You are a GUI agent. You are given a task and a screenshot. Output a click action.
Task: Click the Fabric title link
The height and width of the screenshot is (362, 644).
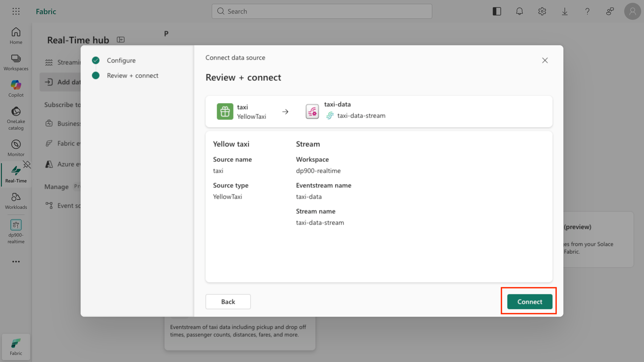[46, 11]
